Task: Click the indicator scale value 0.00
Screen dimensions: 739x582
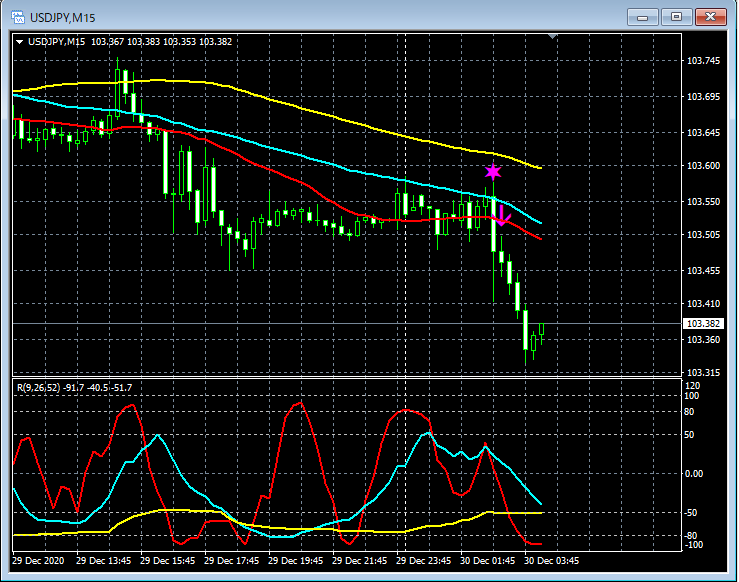Action: (694, 474)
